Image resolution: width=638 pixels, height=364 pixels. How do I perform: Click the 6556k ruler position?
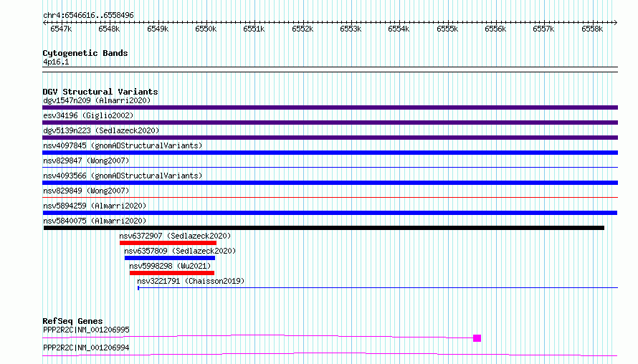coord(495,29)
